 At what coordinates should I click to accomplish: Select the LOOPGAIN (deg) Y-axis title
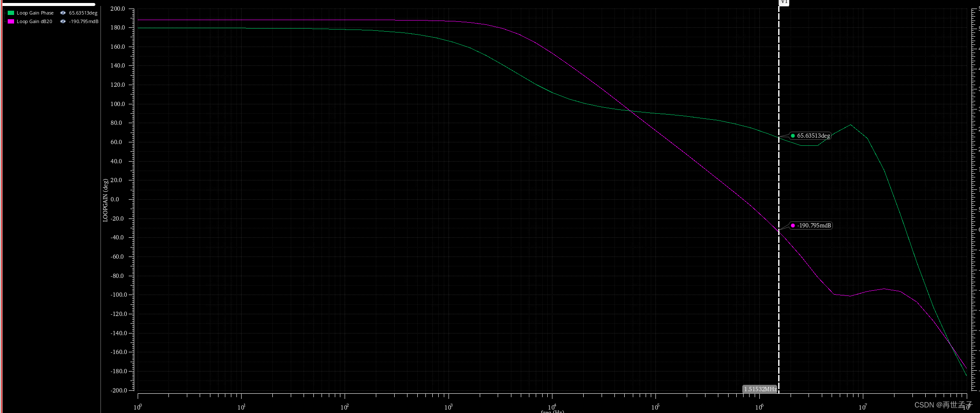(105, 200)
